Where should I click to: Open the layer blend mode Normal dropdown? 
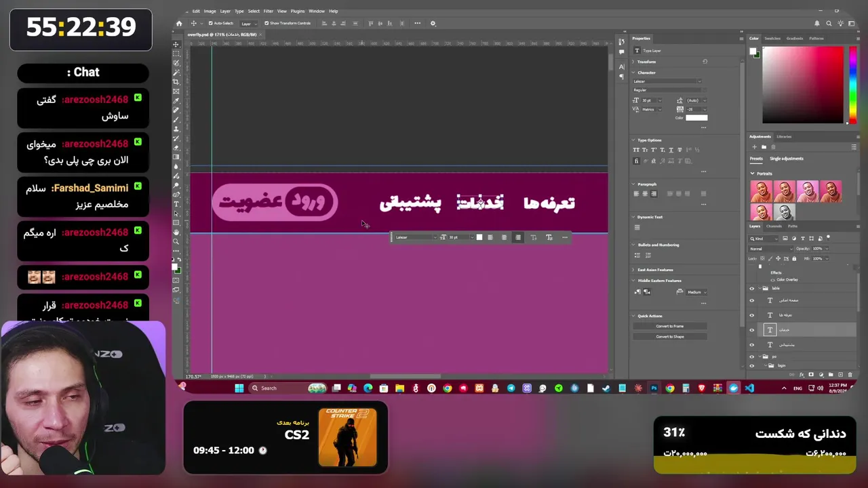[x=770, y=249]
